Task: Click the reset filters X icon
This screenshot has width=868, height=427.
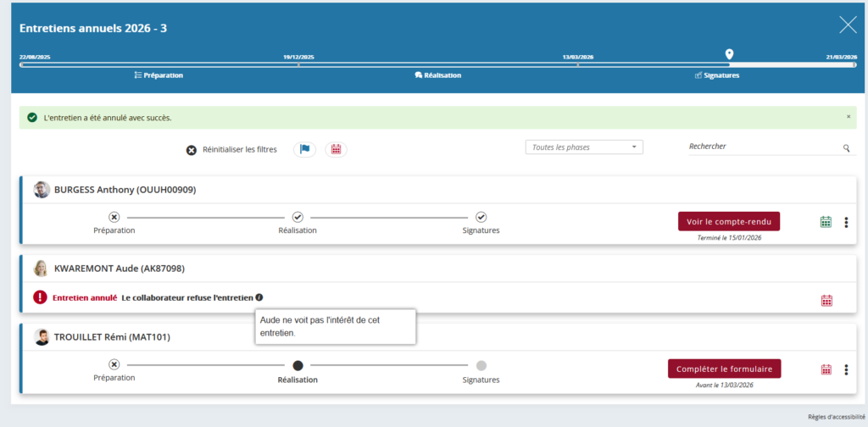Action: 192,150
